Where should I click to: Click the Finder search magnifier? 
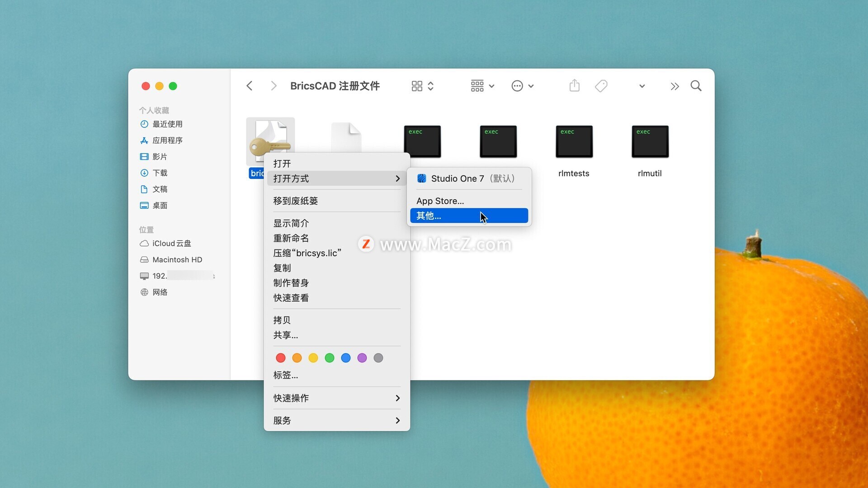click(696, 86)
